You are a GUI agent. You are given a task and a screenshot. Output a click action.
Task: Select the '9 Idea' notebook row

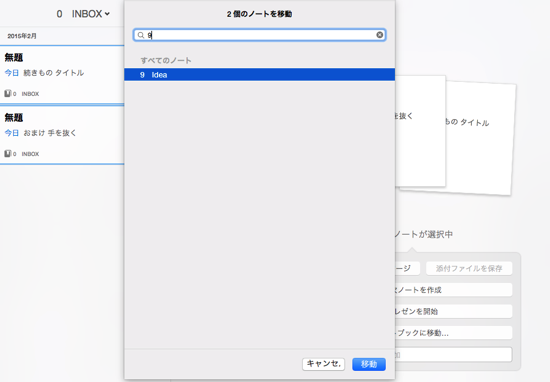pos(260,75)
